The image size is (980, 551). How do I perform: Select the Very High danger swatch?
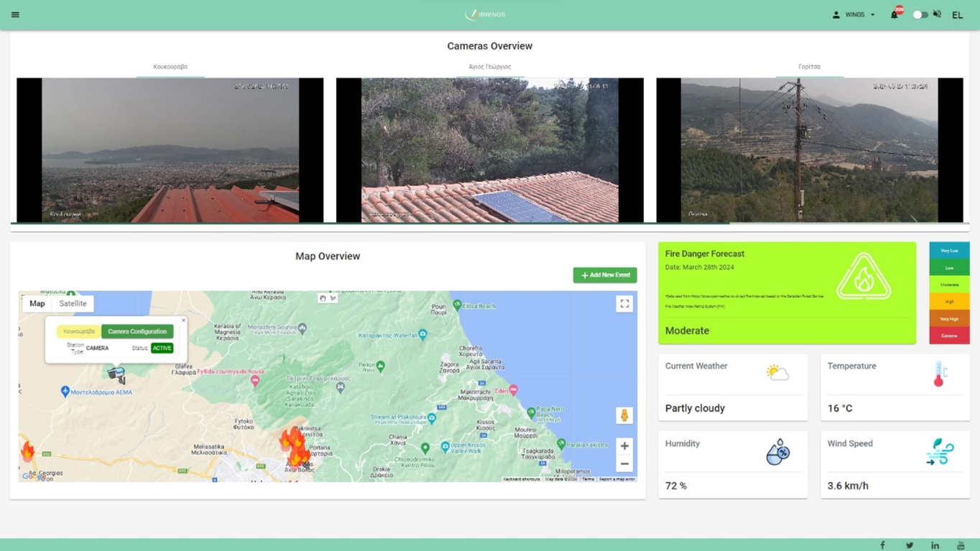(949, 319)
